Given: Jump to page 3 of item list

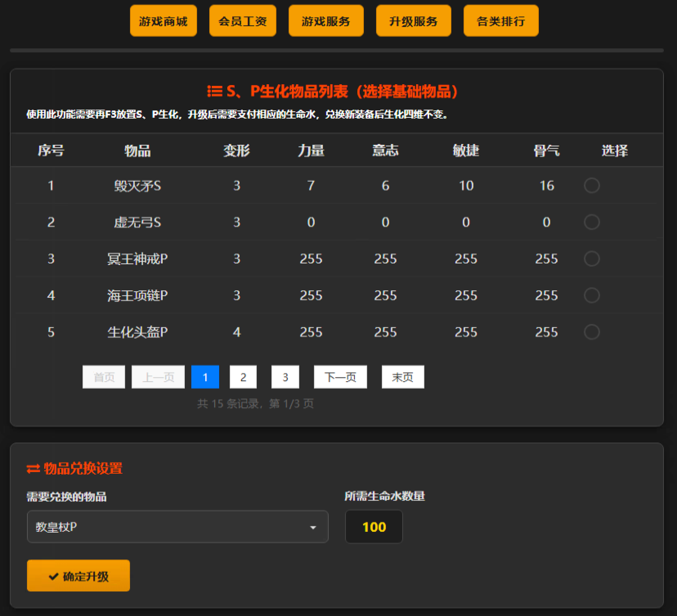Looking at the screenshot, I should pos(285,377).
